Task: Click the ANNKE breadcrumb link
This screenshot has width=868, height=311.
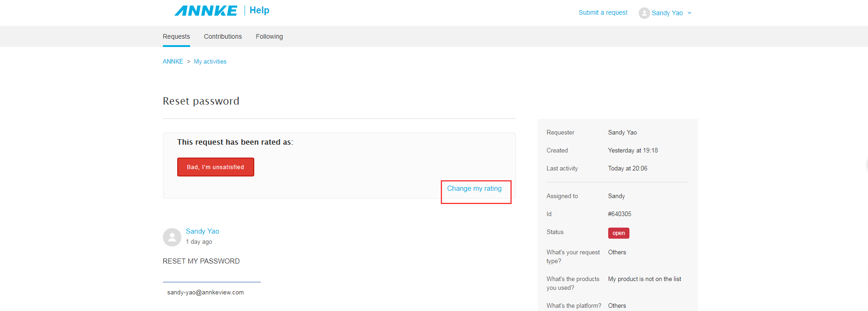Action: click(173, 61)
